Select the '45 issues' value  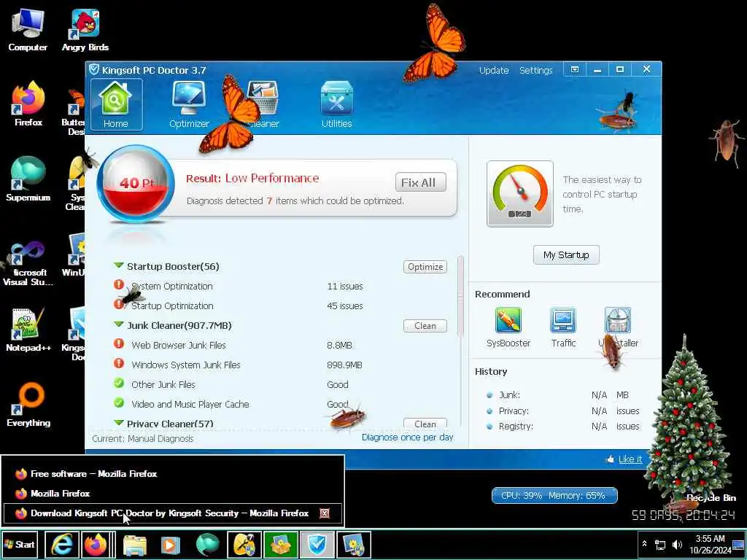tap(345, 306)
